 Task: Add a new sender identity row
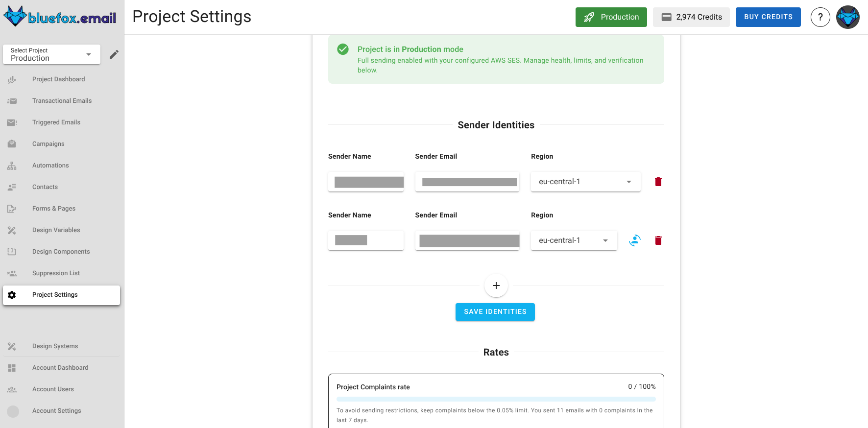496,285
